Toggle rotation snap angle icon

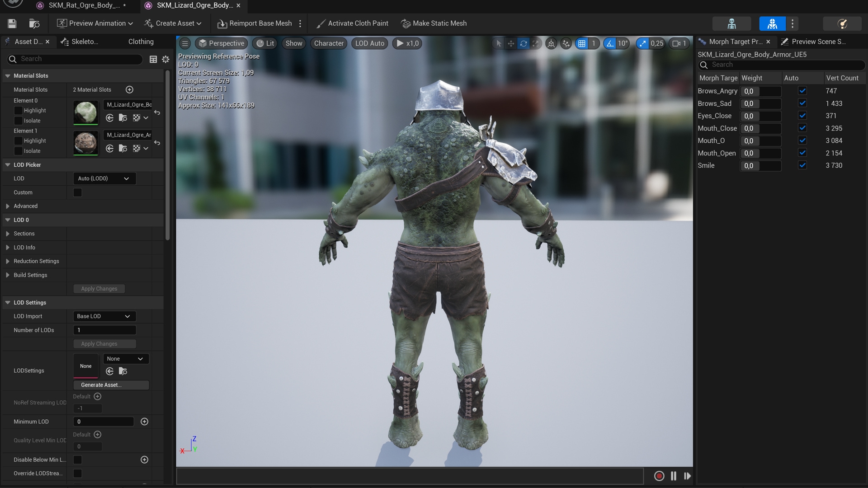610,43
